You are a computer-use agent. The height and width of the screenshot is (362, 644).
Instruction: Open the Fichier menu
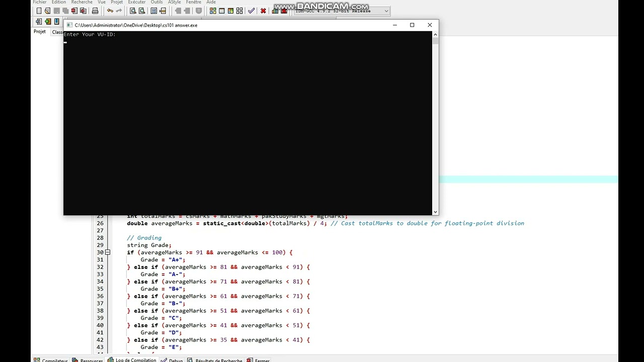click(40, 2)
